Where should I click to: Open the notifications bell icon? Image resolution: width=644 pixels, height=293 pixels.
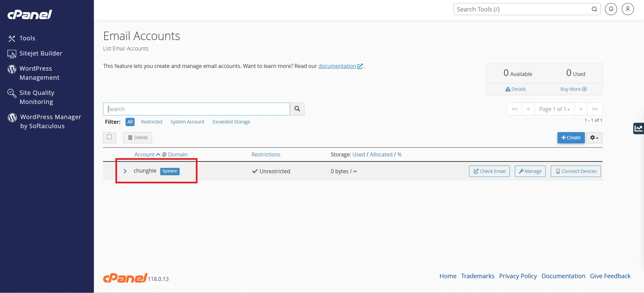click(611, 9)
